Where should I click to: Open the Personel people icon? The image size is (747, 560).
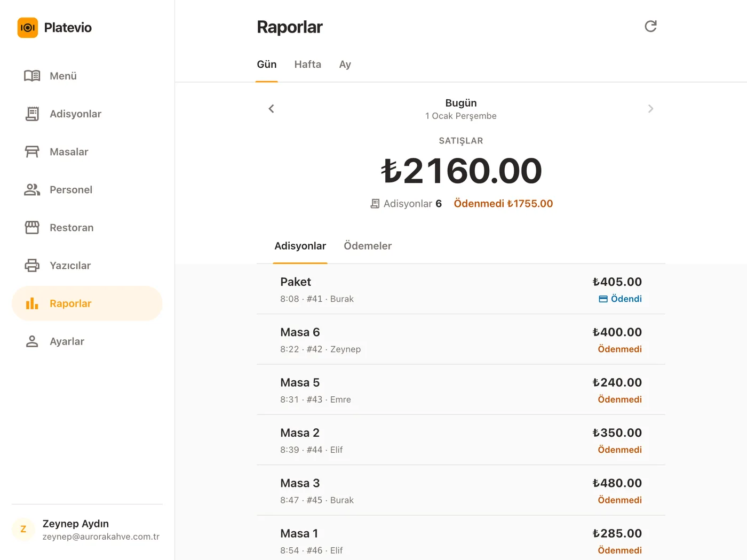32,189
